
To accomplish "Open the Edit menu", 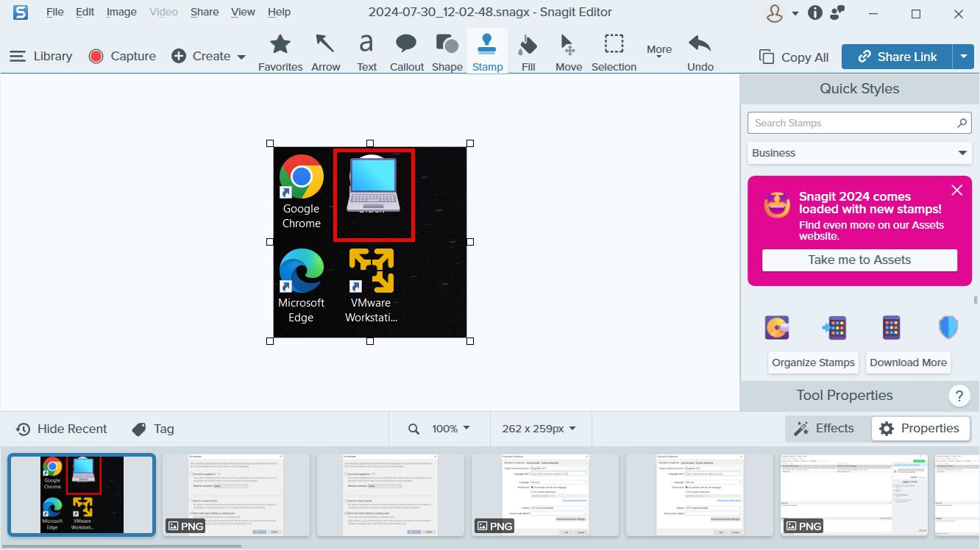I will [x=85, y=12].
